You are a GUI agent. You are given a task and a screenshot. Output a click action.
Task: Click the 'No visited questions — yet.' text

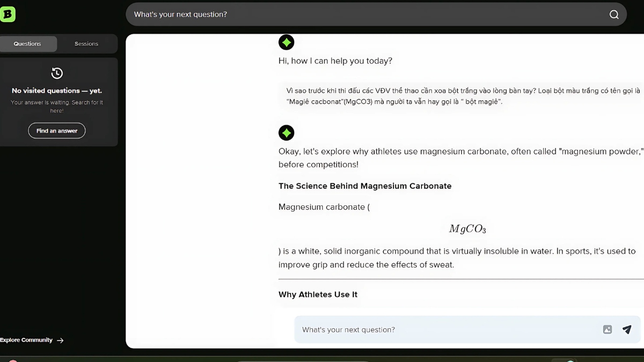coord(57,91)
